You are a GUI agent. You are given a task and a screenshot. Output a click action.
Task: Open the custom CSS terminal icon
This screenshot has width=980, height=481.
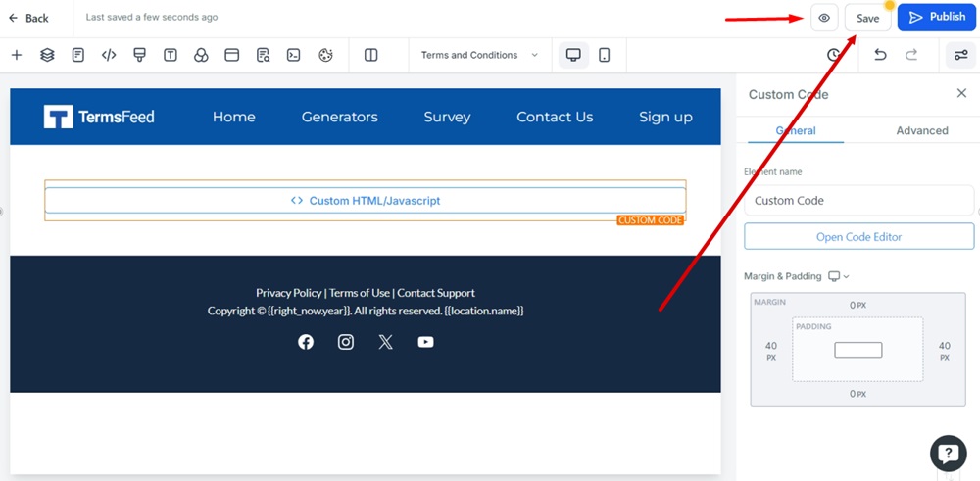294,55
